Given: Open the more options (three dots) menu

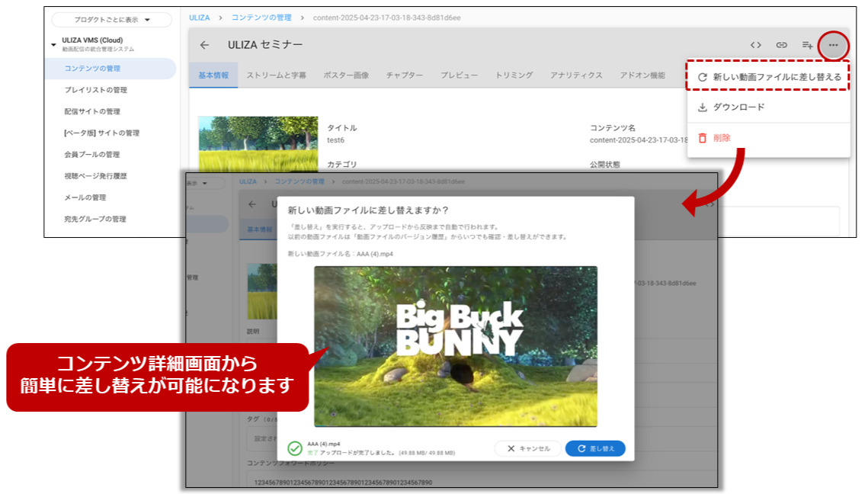Looking at the screenshot, I should coord(833,45).
